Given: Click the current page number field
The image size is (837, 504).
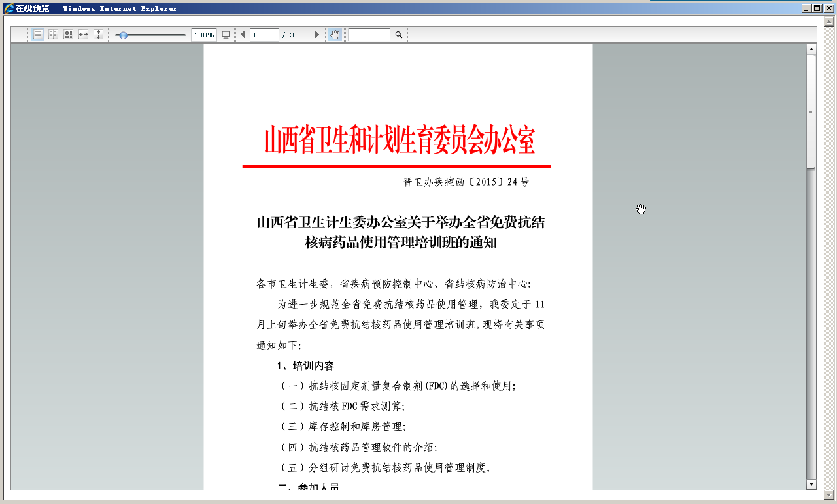Looking at the screenshot, I should click(264, 35).
